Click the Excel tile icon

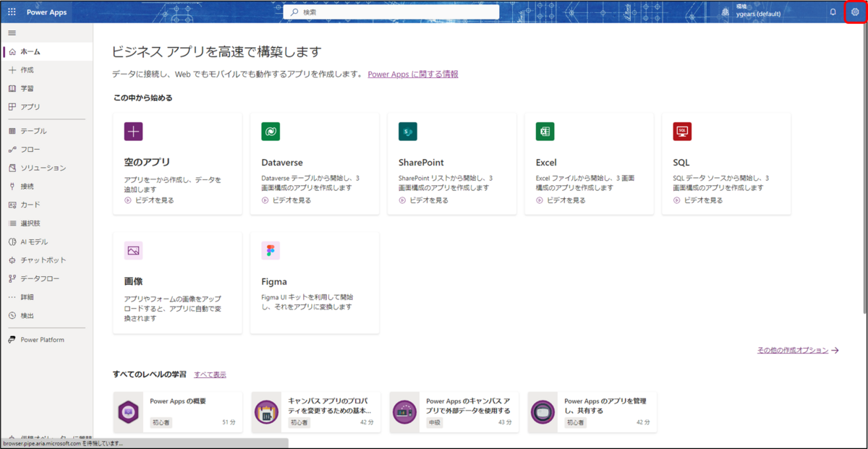pos(545,131)
